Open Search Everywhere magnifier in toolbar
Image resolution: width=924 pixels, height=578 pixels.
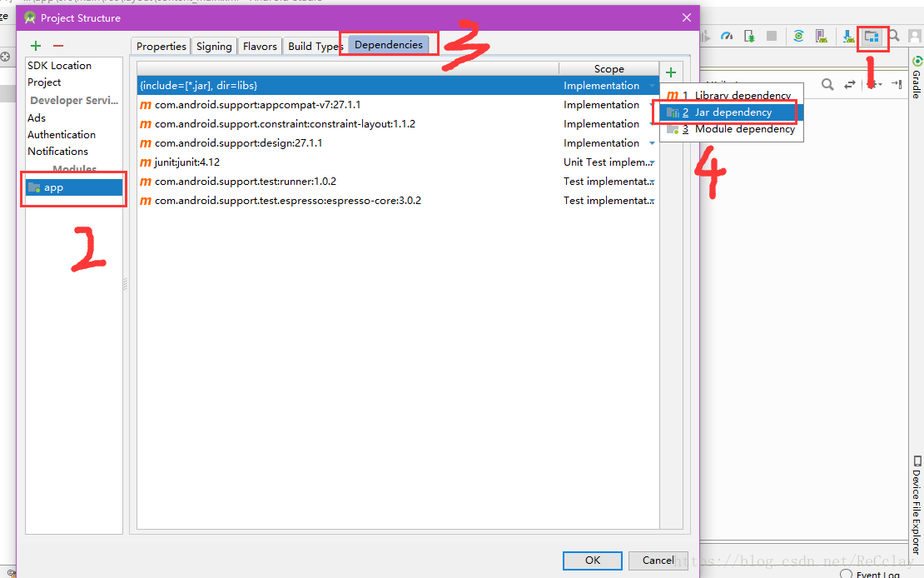click(894, 36)
